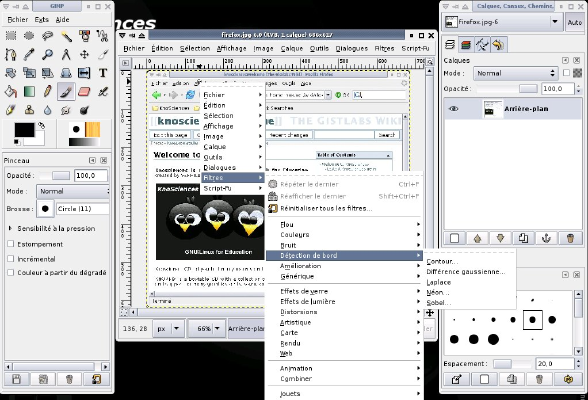
Task: Hide the Arrière-plan layer via eye icon
Action: click(453, 109)
